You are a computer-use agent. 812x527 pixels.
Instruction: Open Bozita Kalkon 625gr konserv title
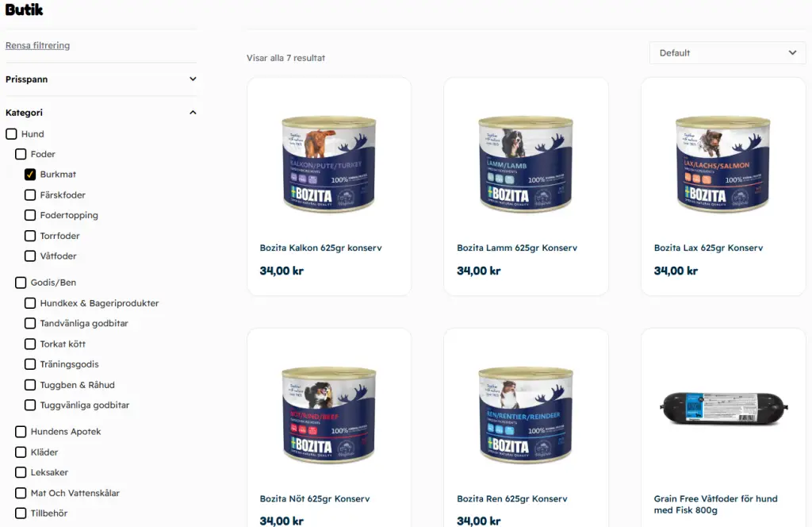coord(320,248)
